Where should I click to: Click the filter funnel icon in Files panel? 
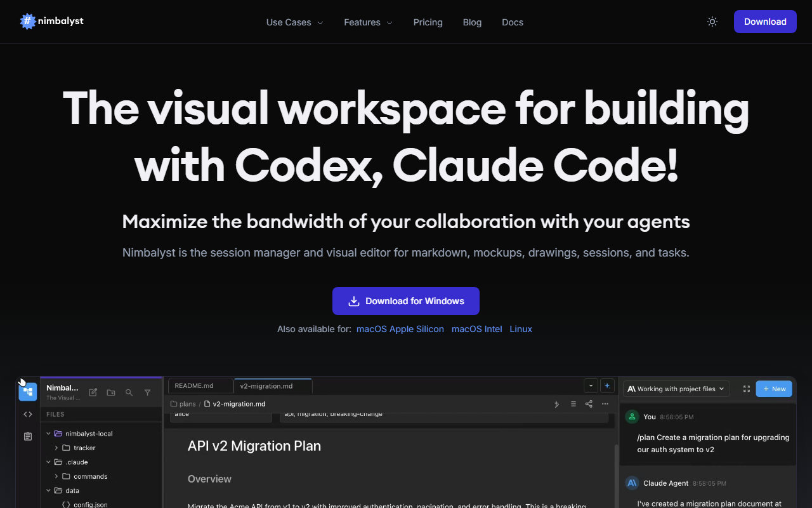[x=148, y=392]
